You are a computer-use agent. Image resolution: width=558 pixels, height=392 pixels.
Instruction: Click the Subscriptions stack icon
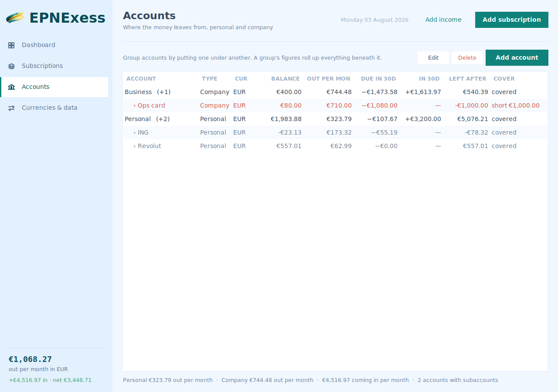pos(11,66)
